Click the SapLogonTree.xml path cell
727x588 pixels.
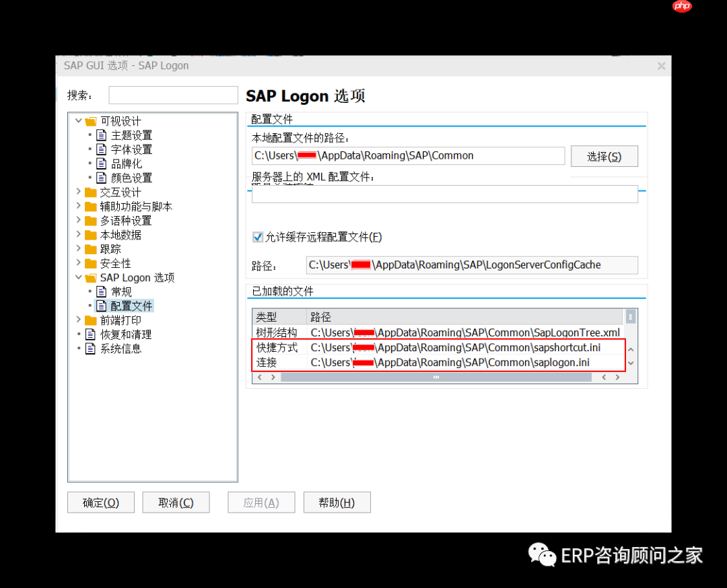tap(465, 332)
